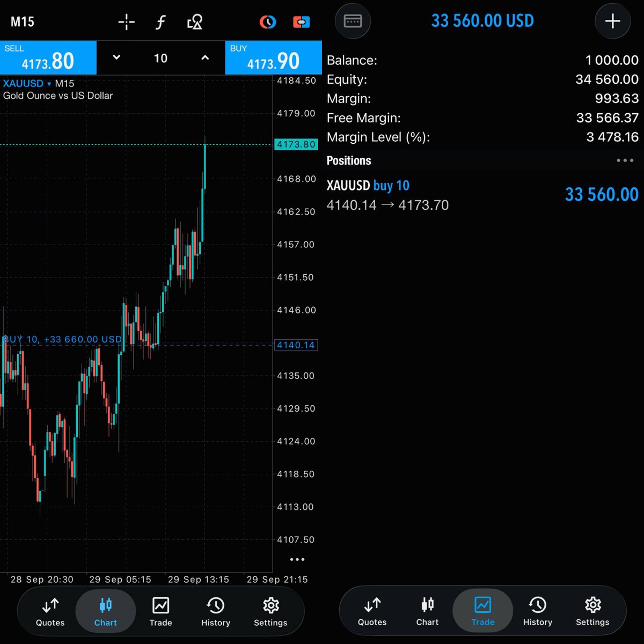644x644 pixels.
Task: Select the Equity value 34 560.00
Action: pyautogui.click(x=607, y=79)
